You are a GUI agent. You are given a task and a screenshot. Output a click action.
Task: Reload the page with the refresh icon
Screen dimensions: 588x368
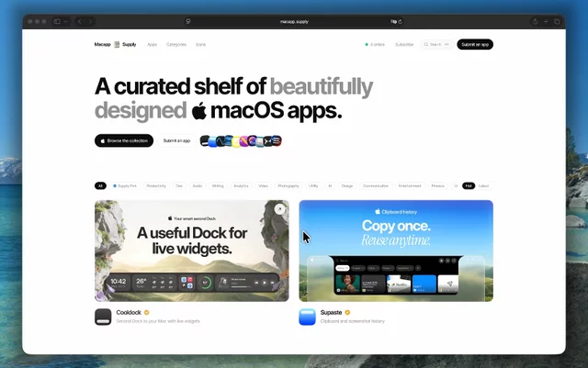coord(401,22)
